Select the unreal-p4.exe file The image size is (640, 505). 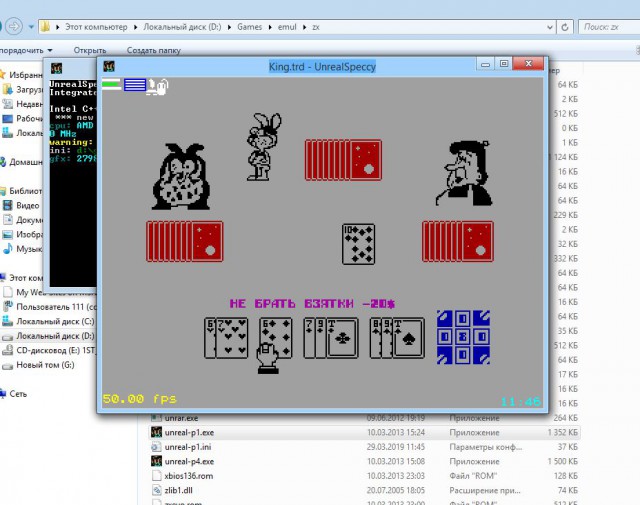364,461
